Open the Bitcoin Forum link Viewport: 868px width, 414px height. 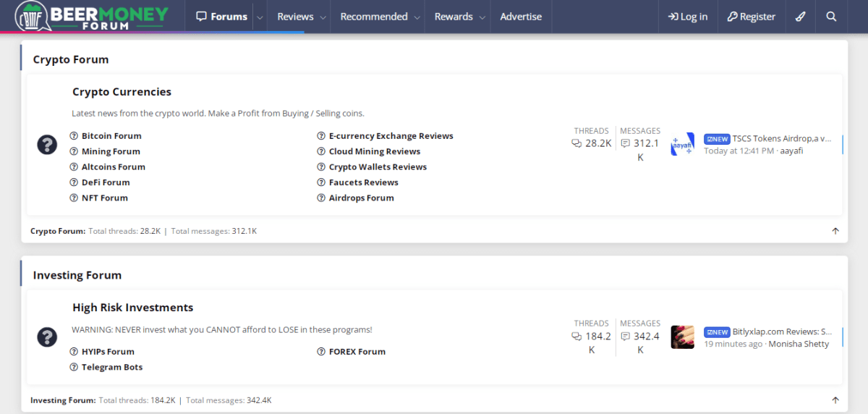[x=111, y=136]
